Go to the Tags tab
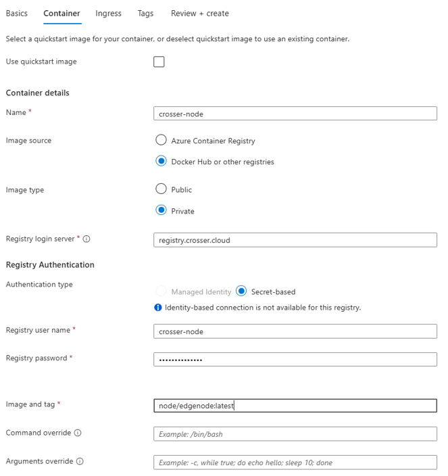This screenshot has width=448, height=476. coord(145,14)
